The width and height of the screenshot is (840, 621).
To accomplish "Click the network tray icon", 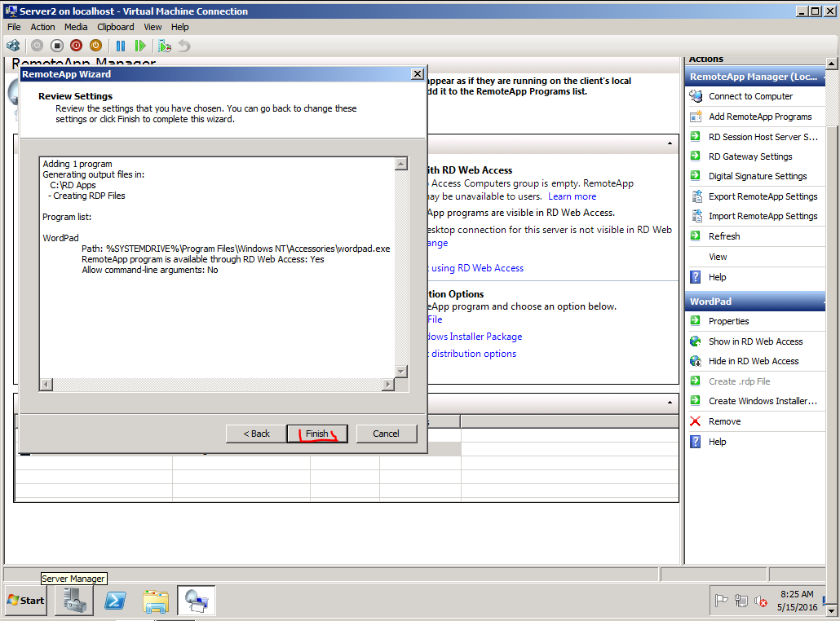I will point(741,601).
